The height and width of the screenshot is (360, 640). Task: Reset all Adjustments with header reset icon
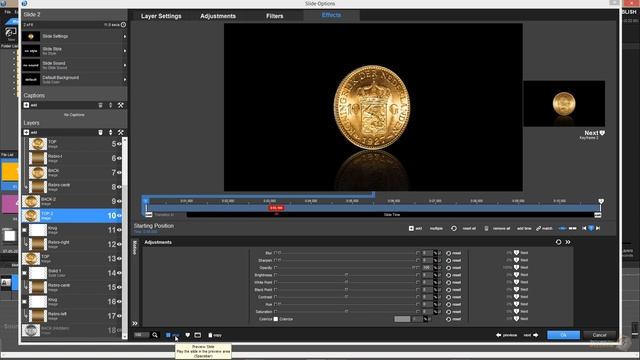point(558,242)
